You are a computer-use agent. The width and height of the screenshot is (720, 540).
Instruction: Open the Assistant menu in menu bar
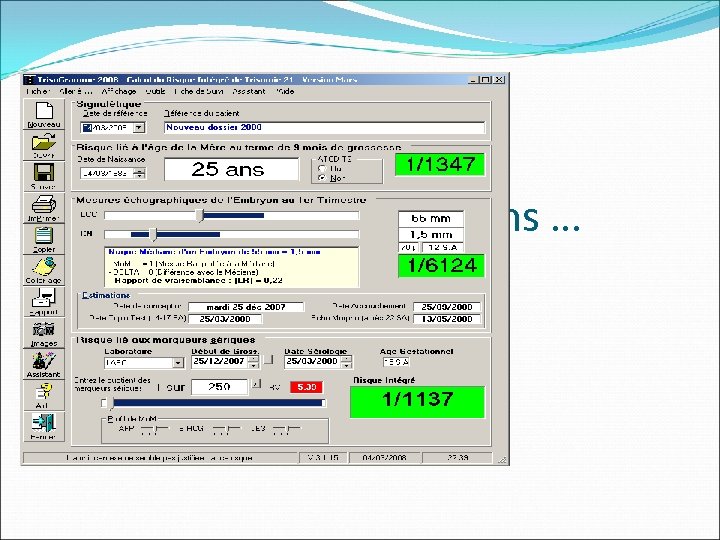249,91
